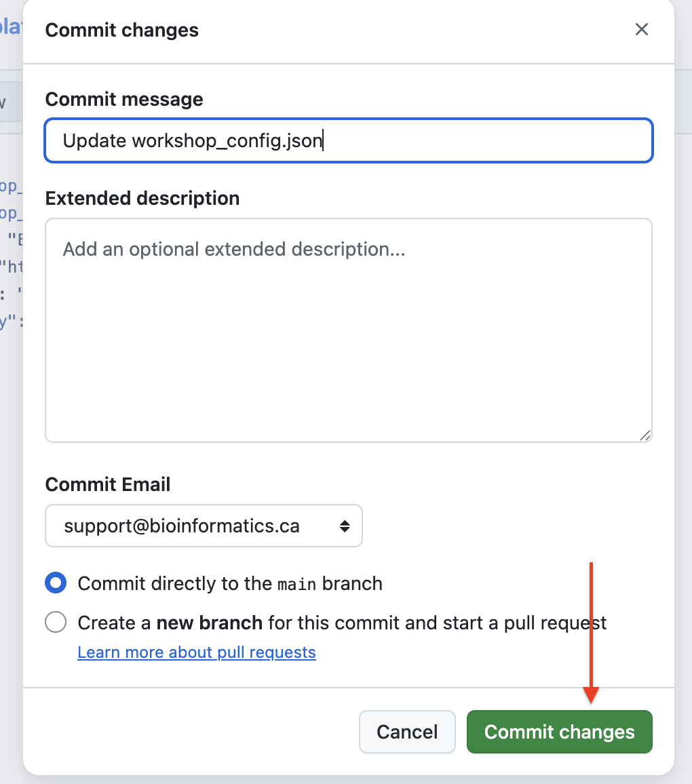Choose "Create a new branch" for this commit
Image resolution: width=692 pixels, height=784 pixels.
(x=56, y=622)
